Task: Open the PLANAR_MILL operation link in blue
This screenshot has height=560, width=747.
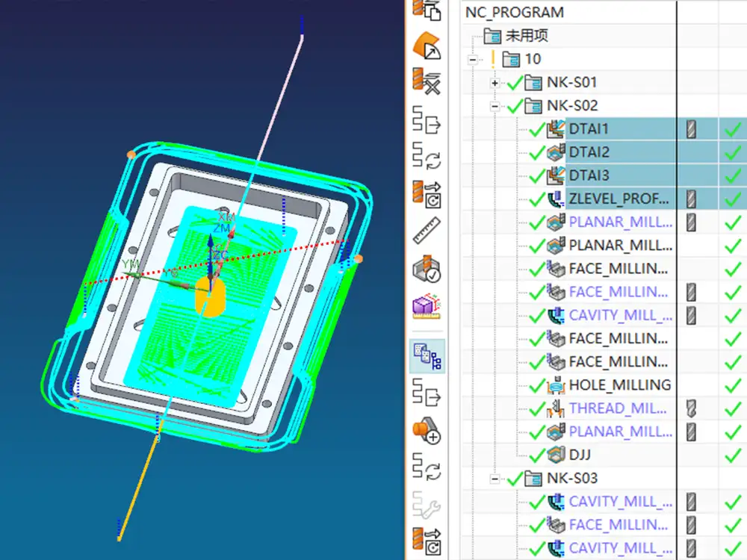Action: (619, 222)
